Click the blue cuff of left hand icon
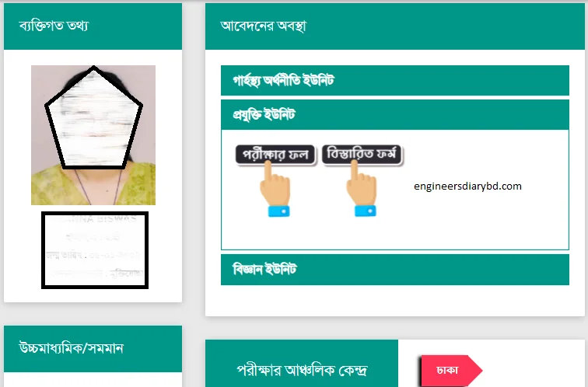 [279, 211]
